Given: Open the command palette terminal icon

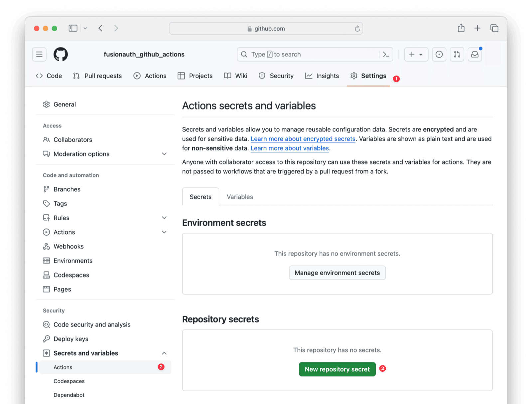Looking at the screenshot, I should [386, 54].
